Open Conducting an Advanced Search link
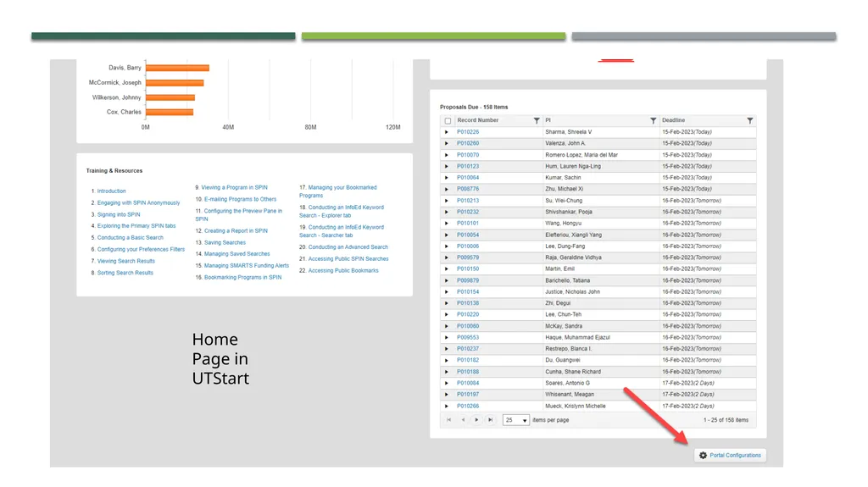 [348, 246]
